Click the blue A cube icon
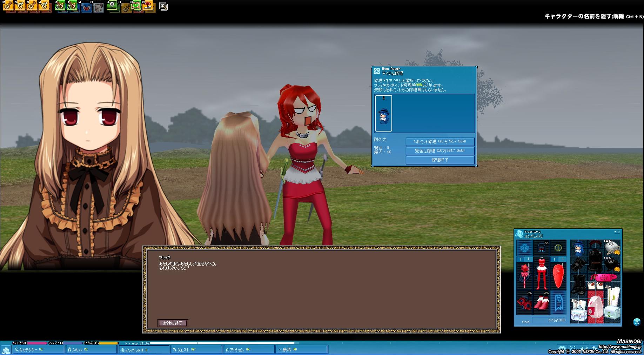Image resolution: width=644 pixels, height=355 pixels. (637, 322)
